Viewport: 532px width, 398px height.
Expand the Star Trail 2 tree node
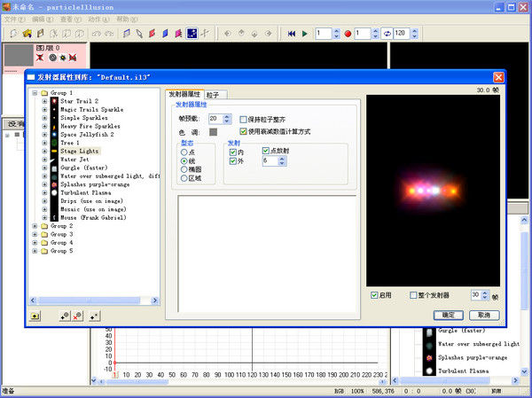point(44,101)
